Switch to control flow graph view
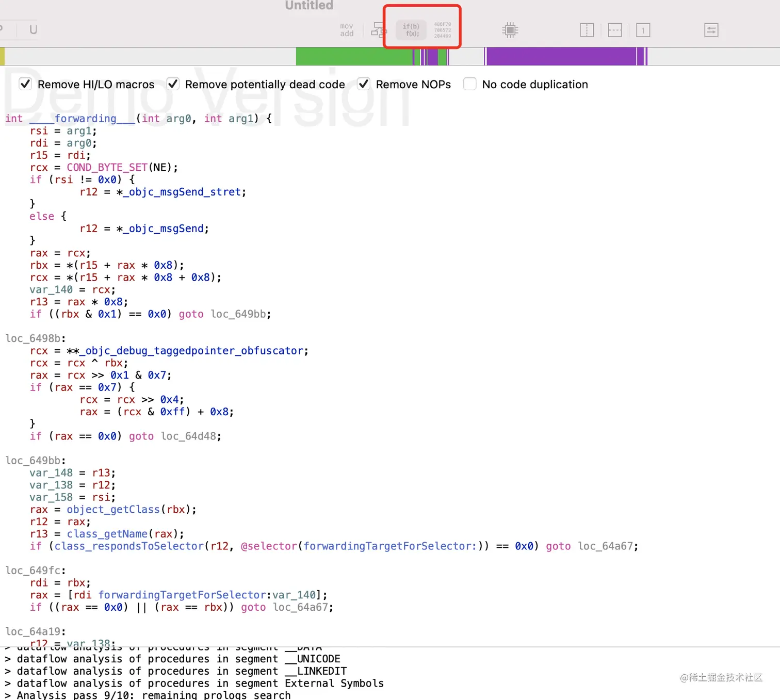 [x=379, y=30]
